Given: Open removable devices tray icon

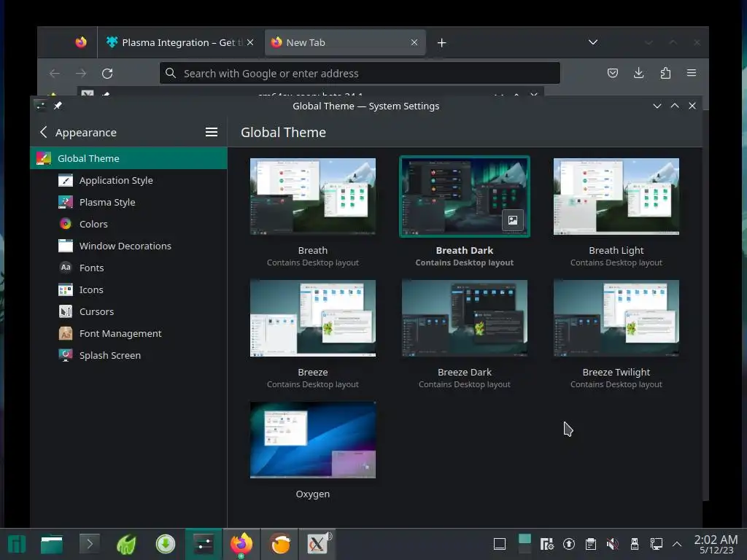Looking at the screenshot, I should pyautogui.click(x=635, y=544).
